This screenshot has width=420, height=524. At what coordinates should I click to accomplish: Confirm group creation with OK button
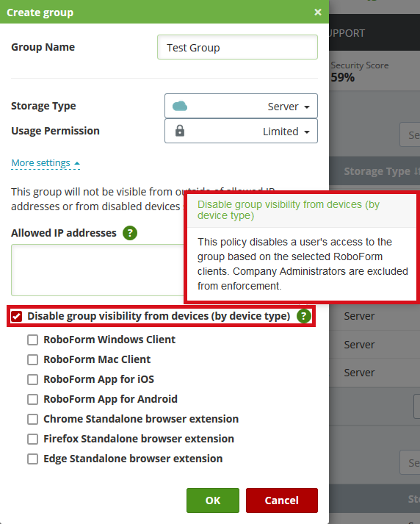coord(213,500)
